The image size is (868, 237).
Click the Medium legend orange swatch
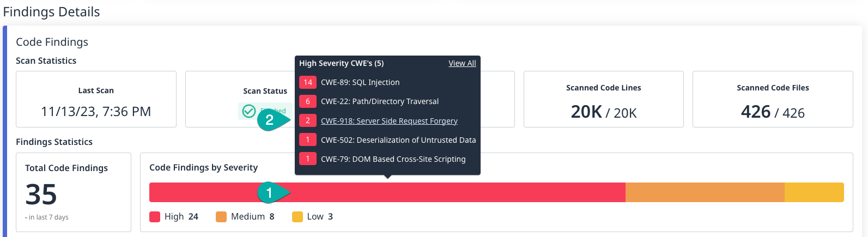(221, 217)
